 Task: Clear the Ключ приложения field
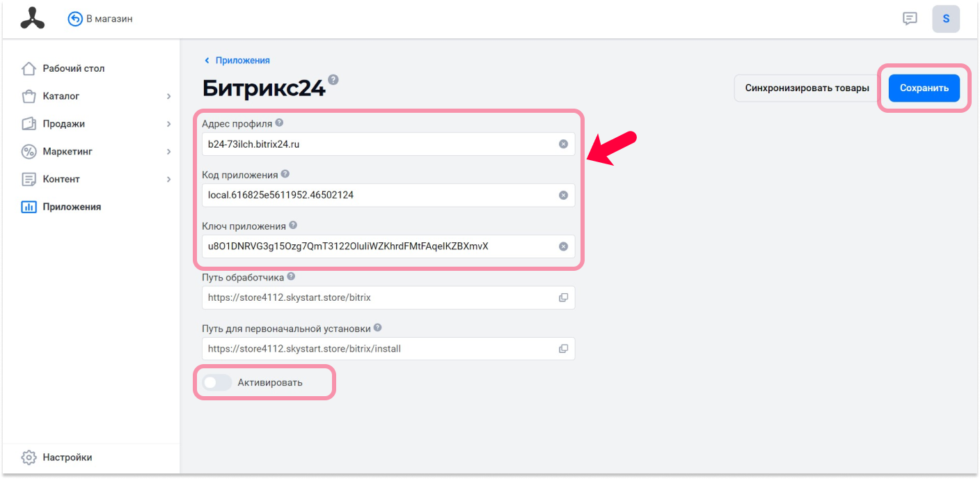[x=564, y=246]
